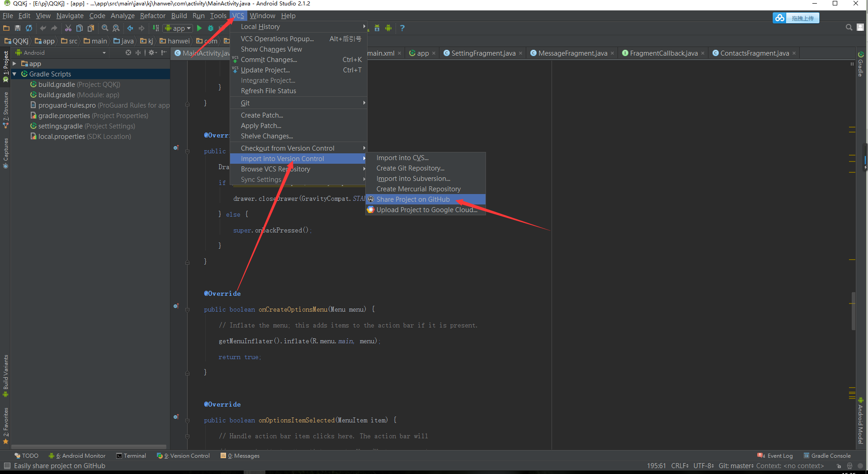
Task: Expand the app folder tree node
Action: tap(14, 64)
